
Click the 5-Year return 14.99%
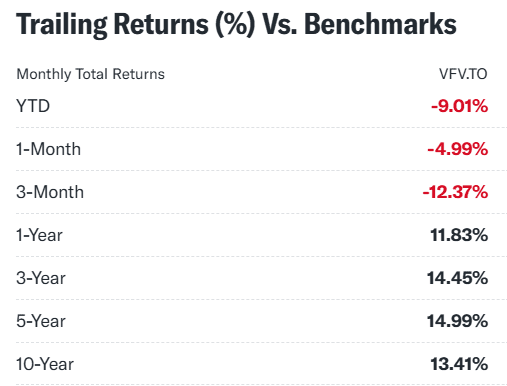(457, 321)
